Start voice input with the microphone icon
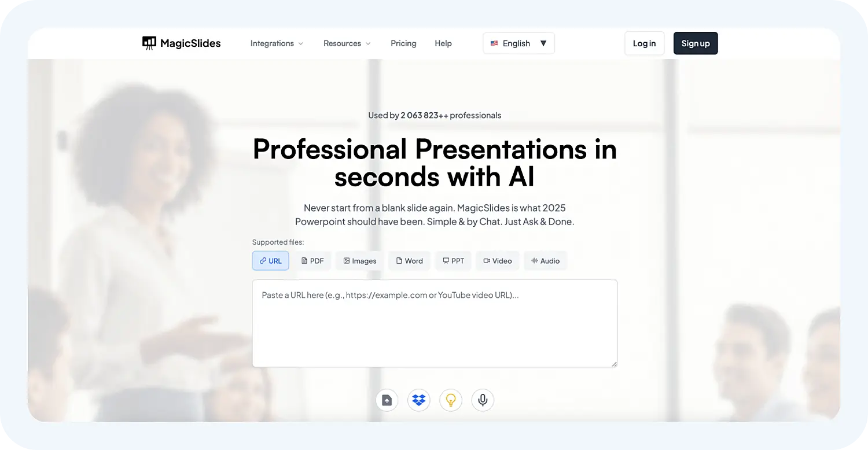The height and width of the screenshot is (450, 868). pos(482,400)
